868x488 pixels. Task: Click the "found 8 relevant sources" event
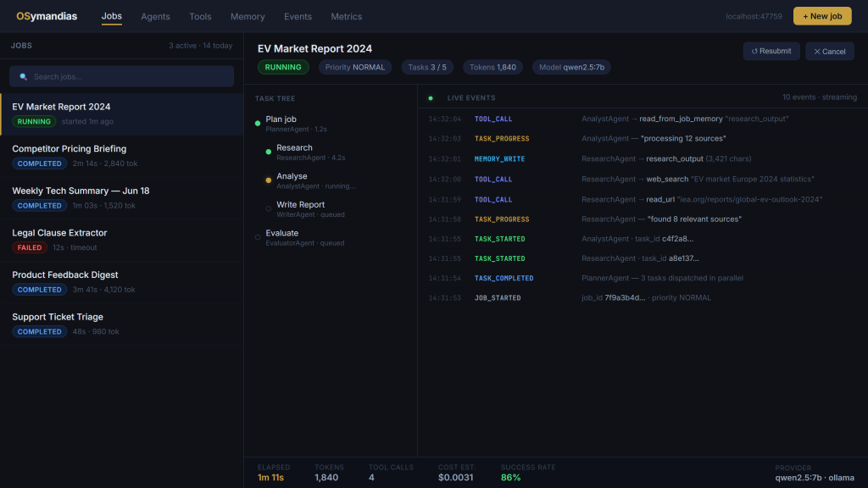[x=643, y=219]
